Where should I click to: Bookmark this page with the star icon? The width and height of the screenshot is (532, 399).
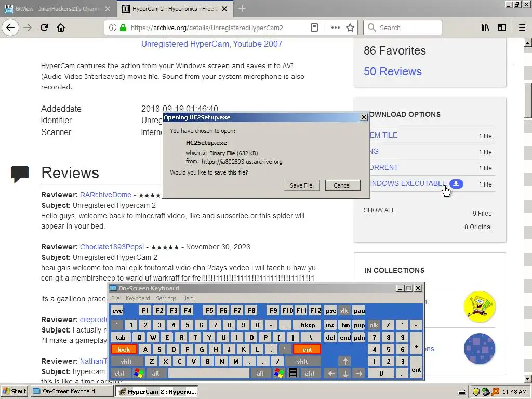(x=350, y=28)
